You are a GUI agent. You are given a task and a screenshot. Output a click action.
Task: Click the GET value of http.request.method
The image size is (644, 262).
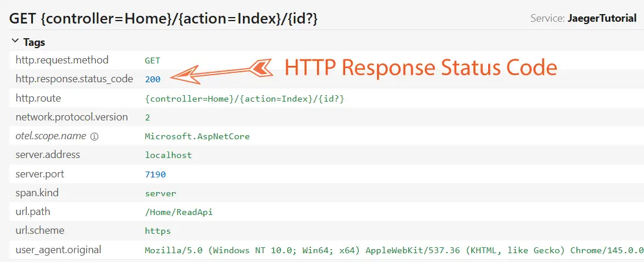point(152,61)
